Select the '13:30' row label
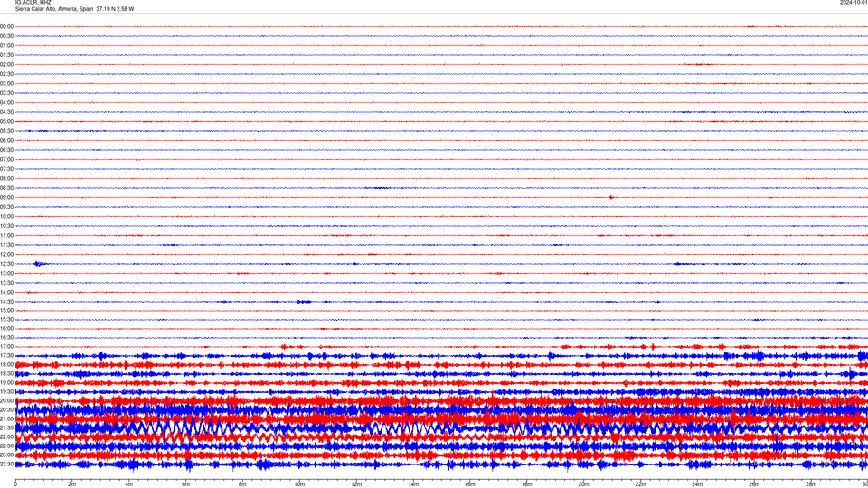Screen dimensions: 868x488 pyautogui.click(x=6, y=283)
